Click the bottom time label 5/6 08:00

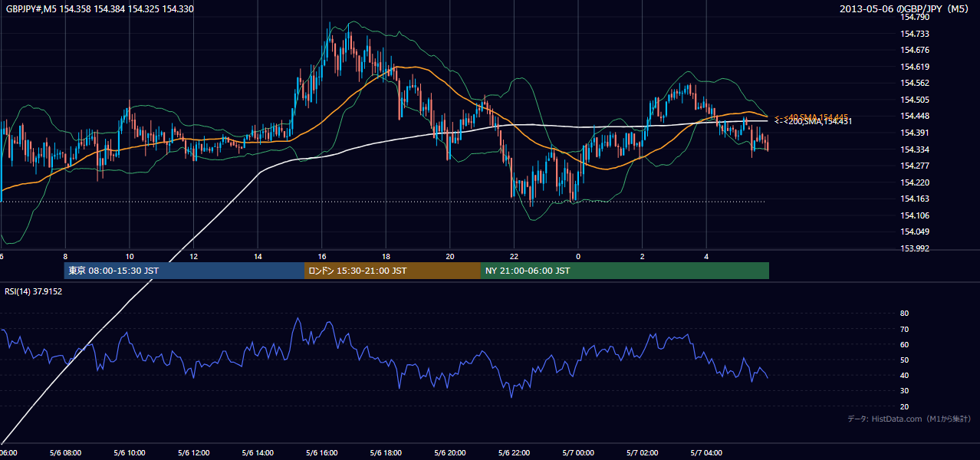click(x=65, y=453)
